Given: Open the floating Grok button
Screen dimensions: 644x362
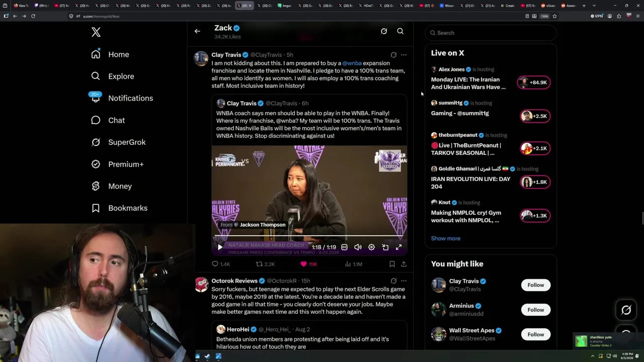Looking at the screenshot, I should (626, 310).
